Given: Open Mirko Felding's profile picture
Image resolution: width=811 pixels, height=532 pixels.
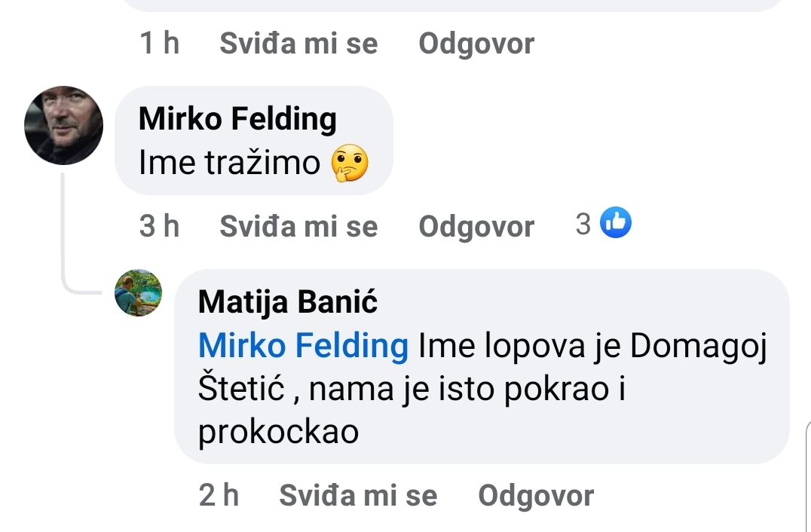Looking at the screenshot, I should click(63, 125).
